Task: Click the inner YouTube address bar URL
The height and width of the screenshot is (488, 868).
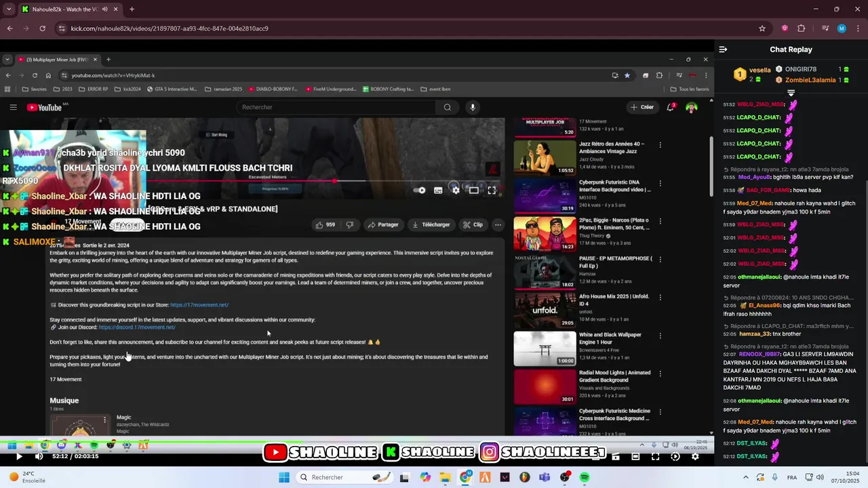Action: (113, 75)
